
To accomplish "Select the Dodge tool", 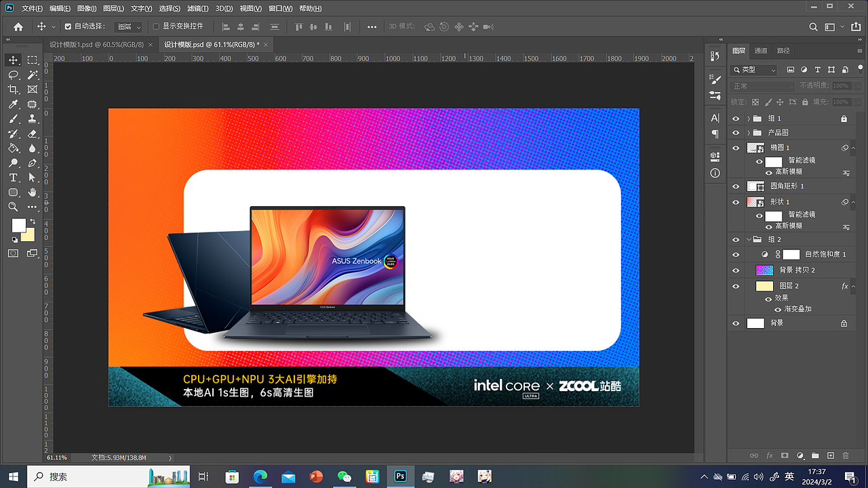I will pyautogui.click(x=13, y=163).
